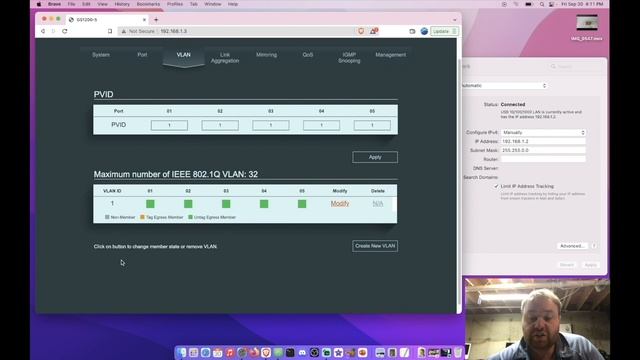Open a new browser tab
640x360 pixels.
pyautogui.click(x=156, y=20)
